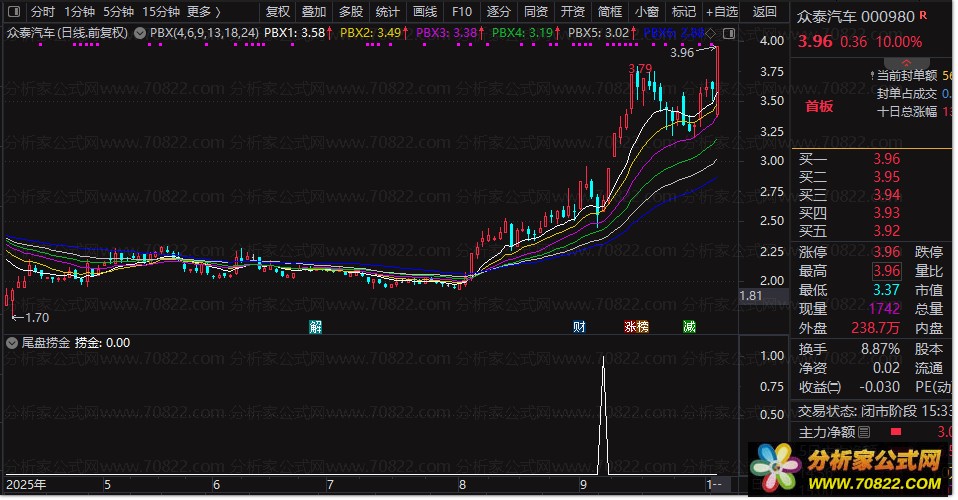Open the 统计 statistics tool
The width and height of the screenshot is (958, 500).
[387, 12]
